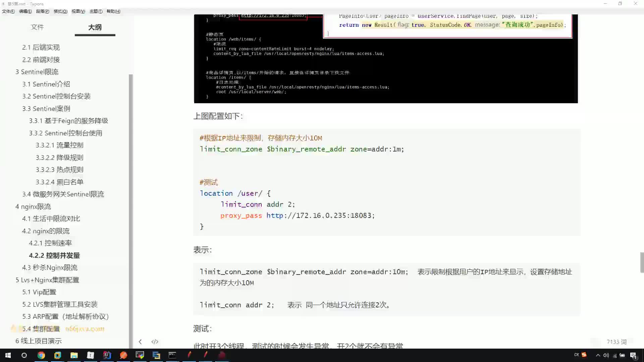Switch to the 大纲 outline tab
This screenshot has height=362, width=644.
pyautogui.click(x=95, y=27)
